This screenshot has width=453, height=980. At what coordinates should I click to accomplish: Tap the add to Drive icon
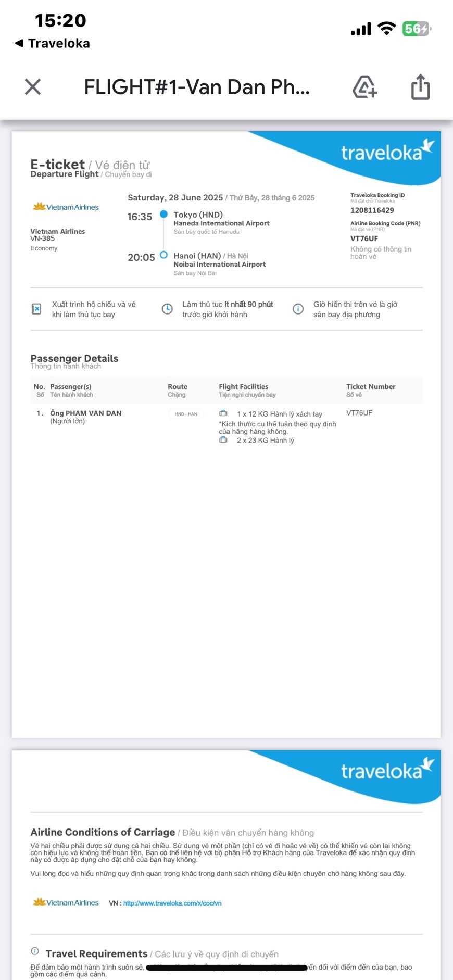[364, 87]
